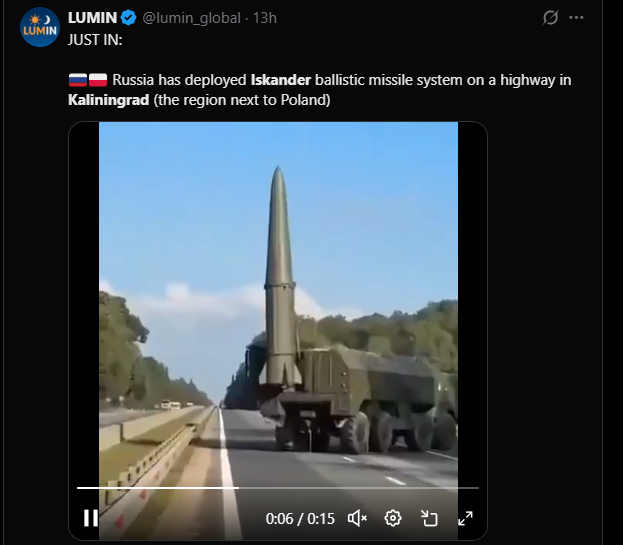Click the LUMIN profile avatar
The image size is (623, 545).
(40, 27)
